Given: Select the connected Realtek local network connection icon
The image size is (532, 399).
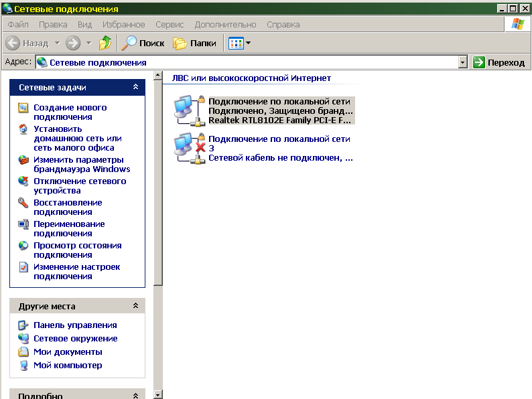Looking at the screenshot, I should pos(187,110).
